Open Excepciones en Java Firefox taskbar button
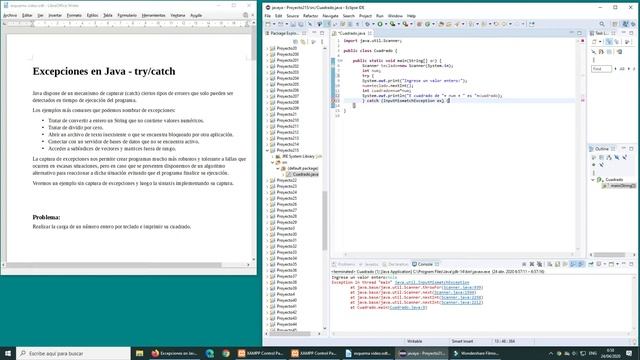The width and height of the screenshot is (640, 360). [x=174, y=353]
